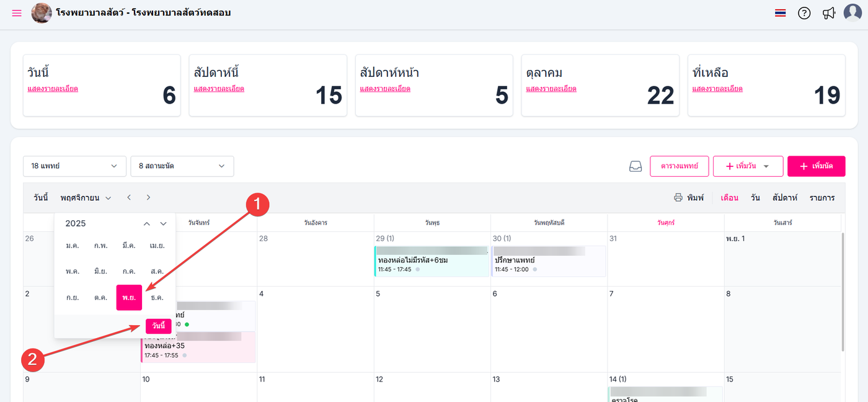Click แสดงรายละเอียด link under วันนี้ card

tap(53, 89)
